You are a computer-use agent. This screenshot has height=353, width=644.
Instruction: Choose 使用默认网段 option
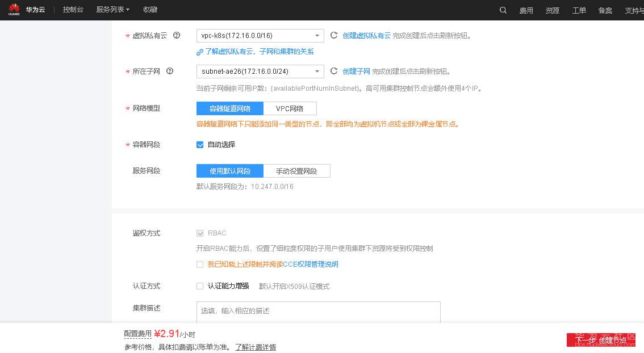click(x=230, y=171)
